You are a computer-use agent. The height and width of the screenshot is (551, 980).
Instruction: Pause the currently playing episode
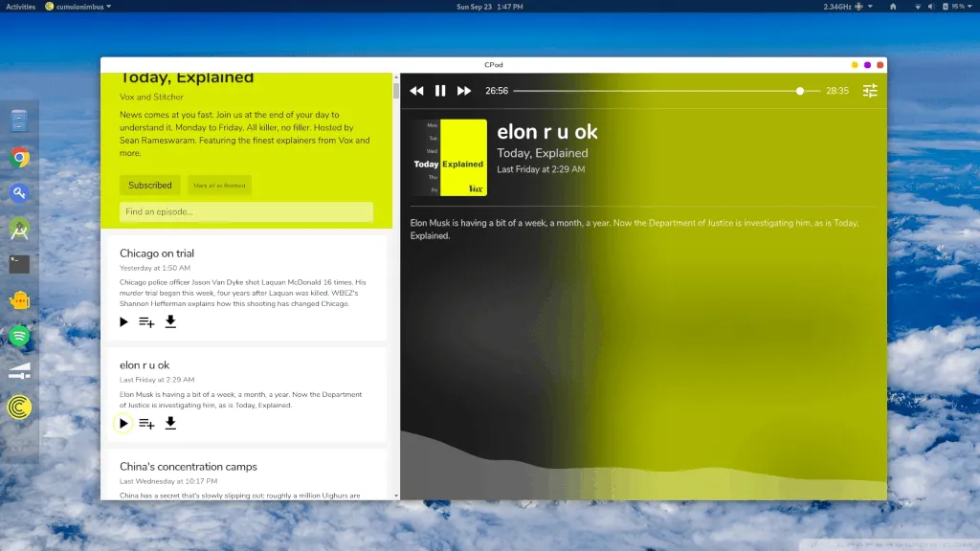pos(440,91)
